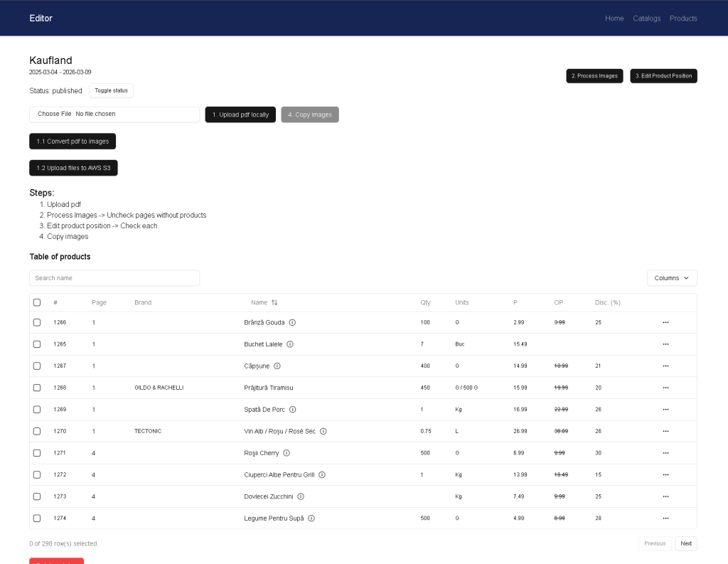Expand the Columns dropdown
728x564 pixels.
coord(671,278)
